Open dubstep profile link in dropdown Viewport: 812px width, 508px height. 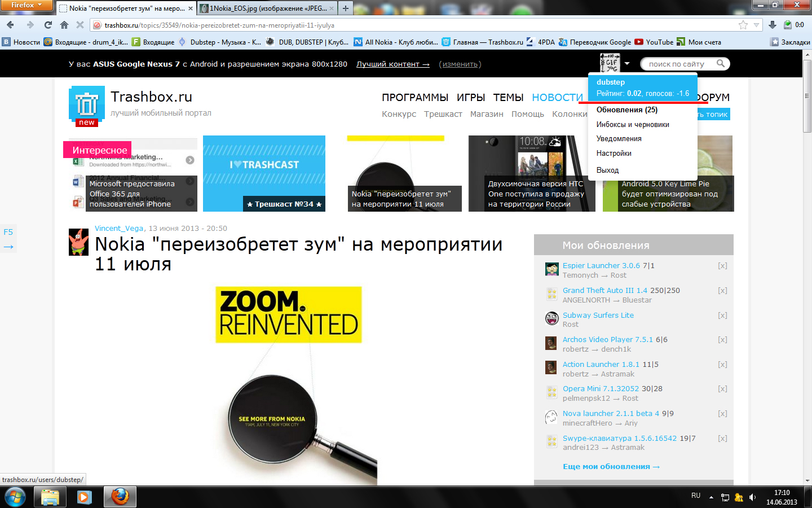611,82
